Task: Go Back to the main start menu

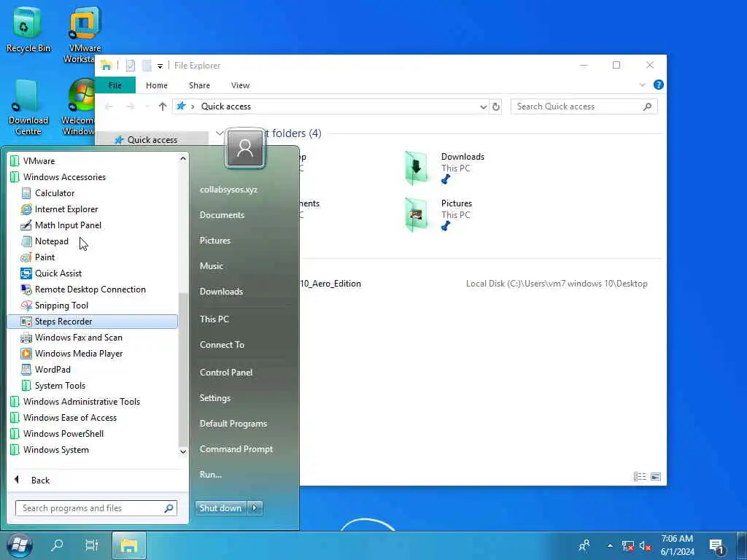Action: click(x=32, y=480)
